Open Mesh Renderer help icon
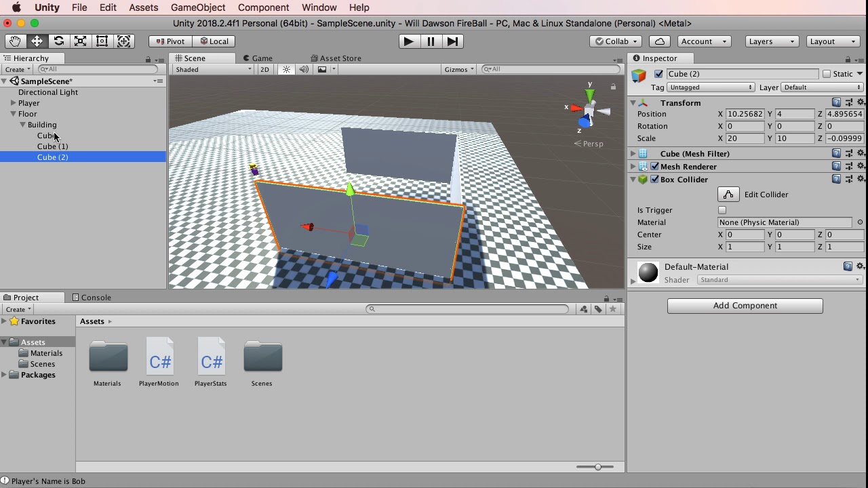The image size is (868, 488). click(x=836, y=167)
